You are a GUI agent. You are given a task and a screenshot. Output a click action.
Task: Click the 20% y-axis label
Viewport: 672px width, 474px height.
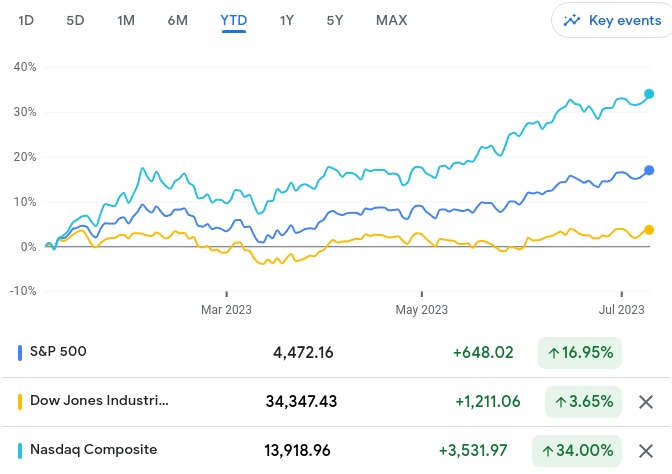tap(25, 157)
